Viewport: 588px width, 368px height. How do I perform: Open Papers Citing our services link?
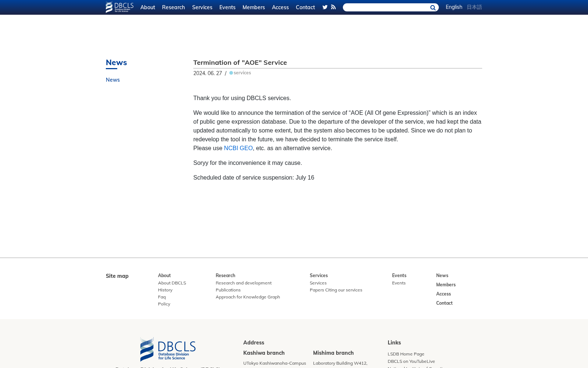336,290
